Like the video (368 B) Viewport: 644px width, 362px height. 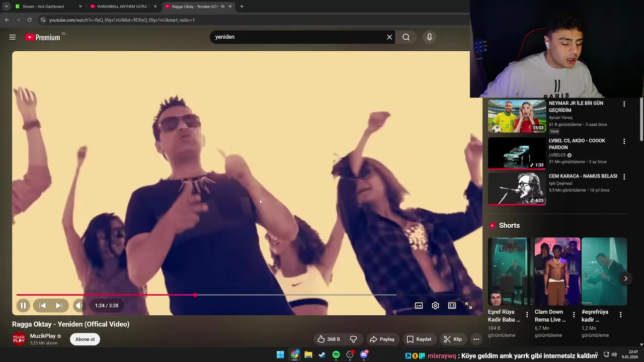(329, 339)
